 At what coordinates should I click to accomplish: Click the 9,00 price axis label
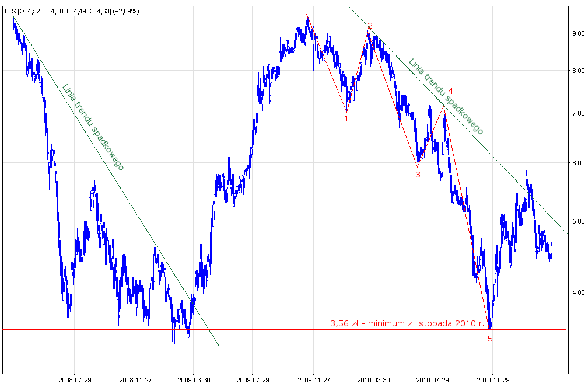click(578, 33)
